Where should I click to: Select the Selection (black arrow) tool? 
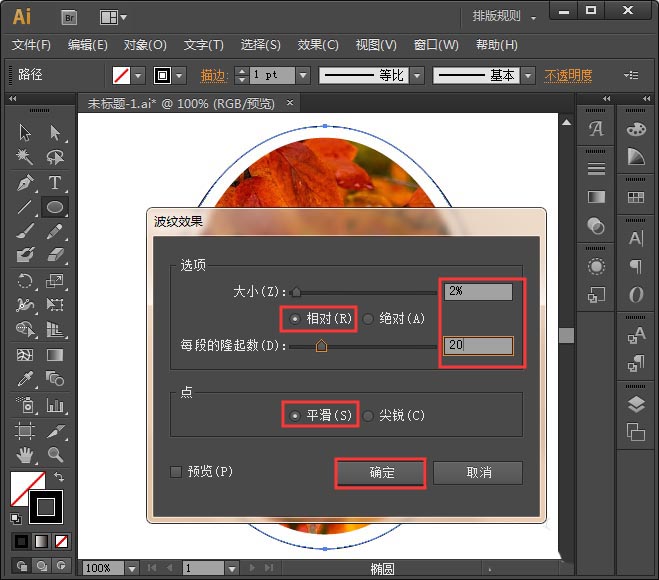coord(25,133)
